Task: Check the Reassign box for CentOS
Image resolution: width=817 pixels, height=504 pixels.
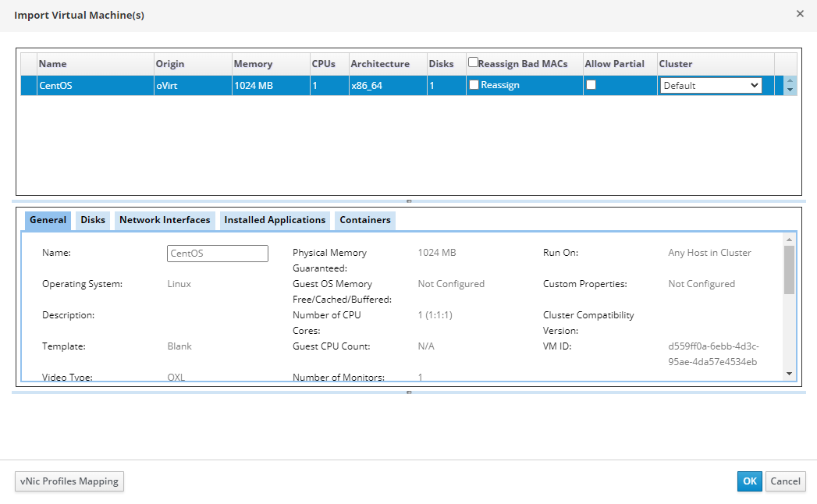Action: click(x=474, y=85)
